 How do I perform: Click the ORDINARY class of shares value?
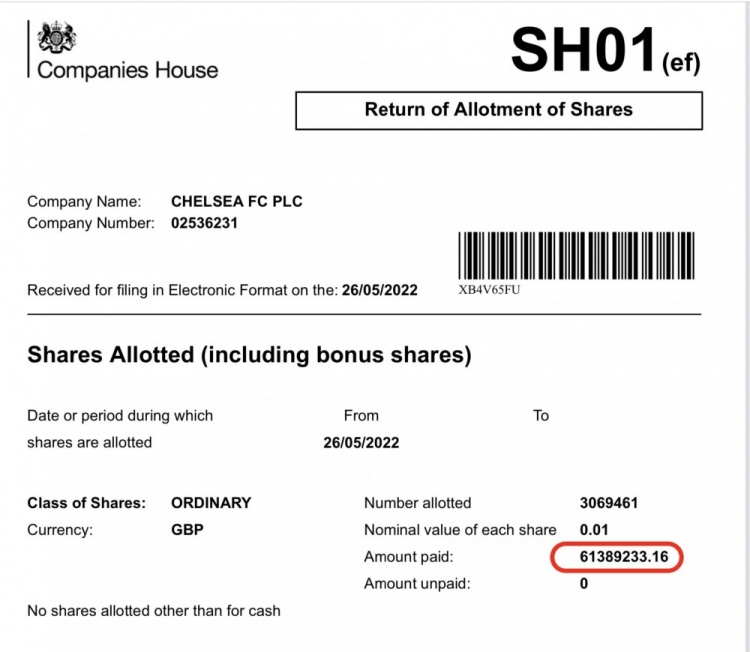pos(211,503)
